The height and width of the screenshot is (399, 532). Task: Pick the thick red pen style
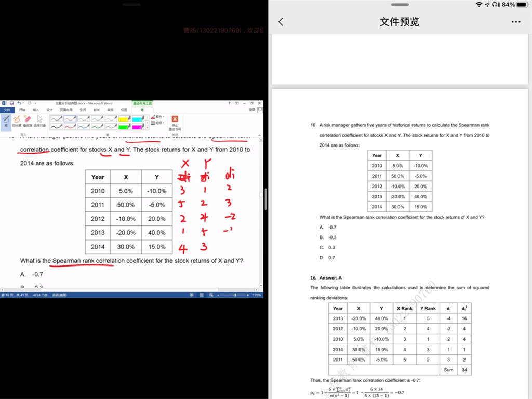tap(70, 126)
